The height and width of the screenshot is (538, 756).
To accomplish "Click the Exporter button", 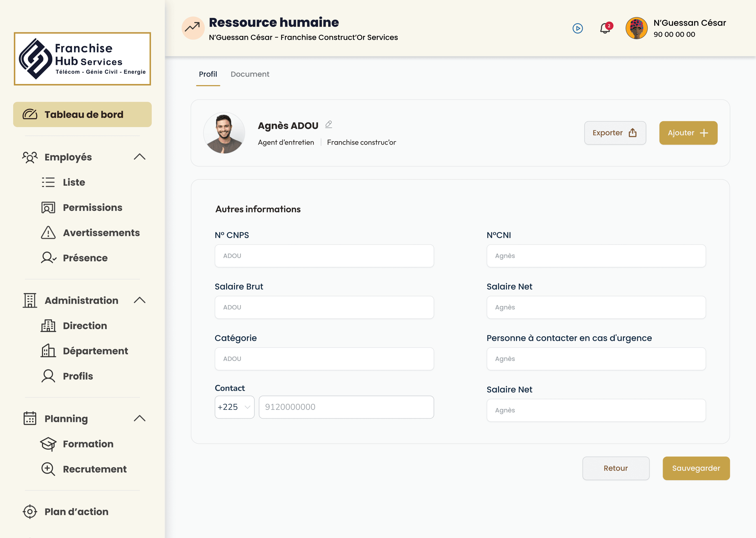I will pyautogui.click(x=615, y=133).
